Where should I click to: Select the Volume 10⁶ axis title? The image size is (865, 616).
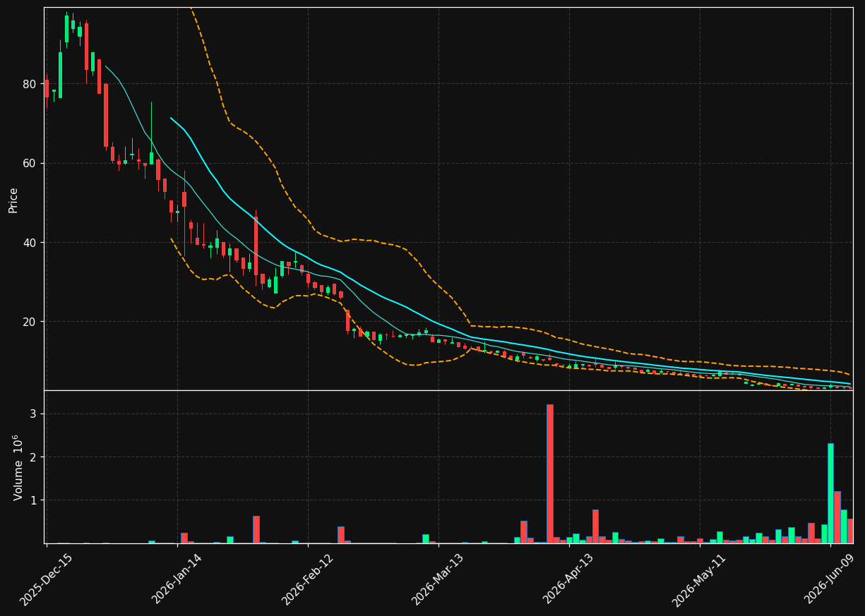pyautogui.click(x=18, y=467)
